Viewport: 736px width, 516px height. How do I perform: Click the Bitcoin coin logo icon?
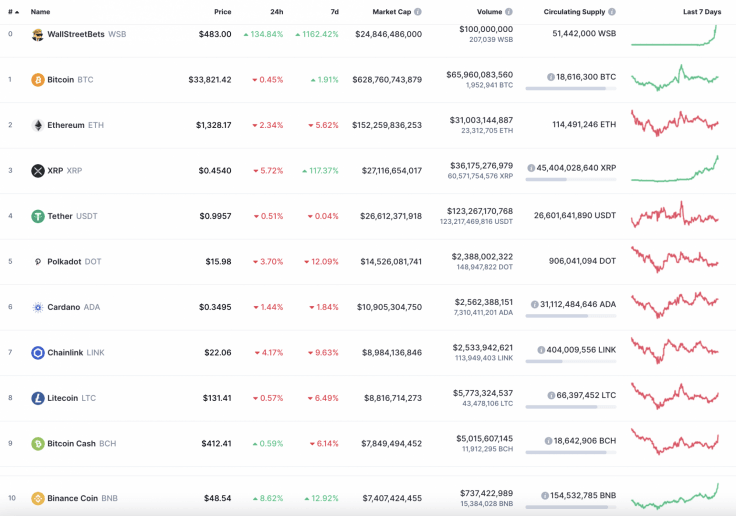[x=38, y=80]
